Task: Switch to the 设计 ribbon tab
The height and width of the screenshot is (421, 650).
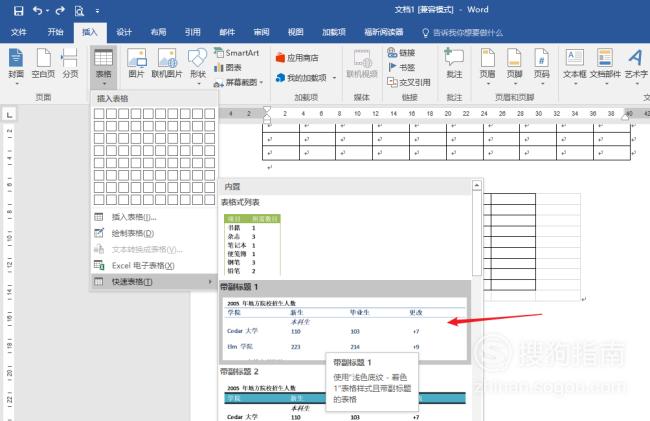Action: 124,32
